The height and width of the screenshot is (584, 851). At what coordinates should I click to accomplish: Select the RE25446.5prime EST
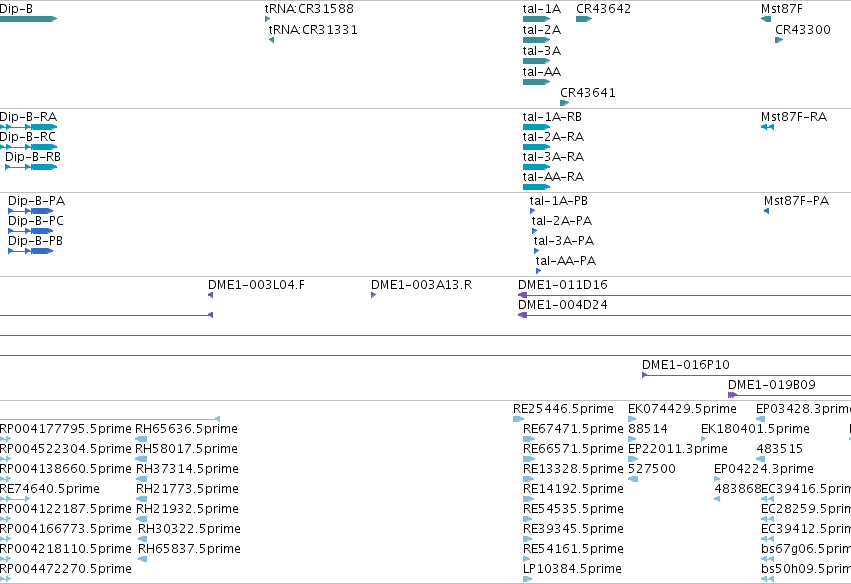(518, 418)
